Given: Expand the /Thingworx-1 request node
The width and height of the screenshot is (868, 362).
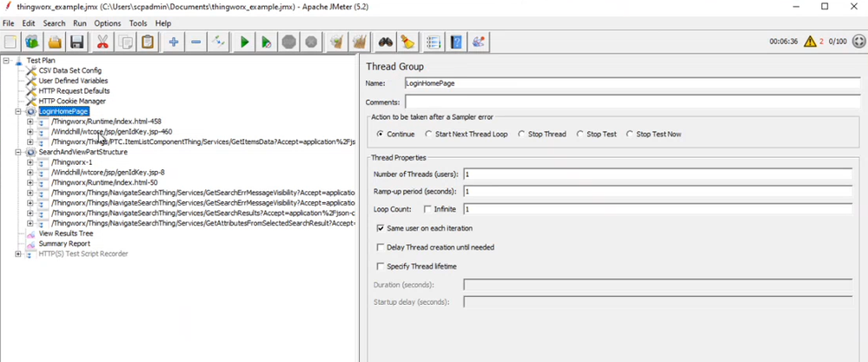Looking at the screenshot, I should 30,162.
